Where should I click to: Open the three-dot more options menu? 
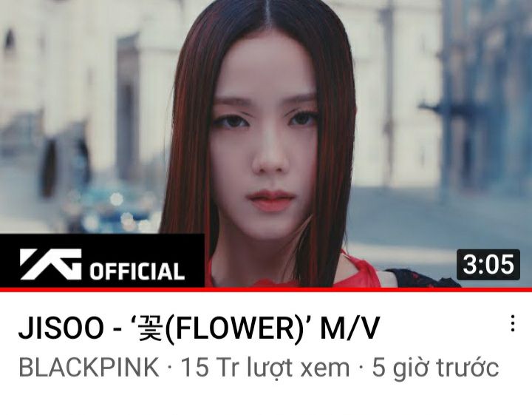[x=513, y=323]
